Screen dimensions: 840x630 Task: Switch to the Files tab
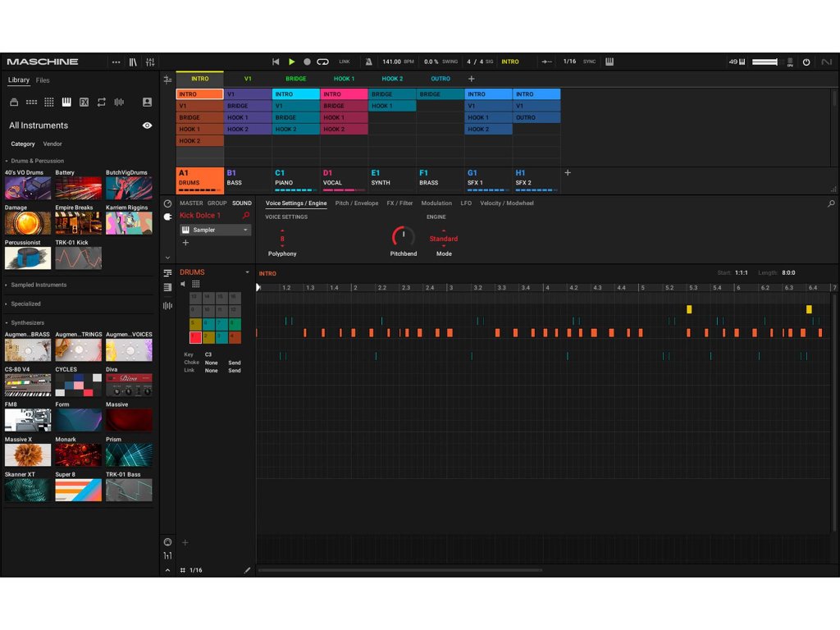click(43, 80)
